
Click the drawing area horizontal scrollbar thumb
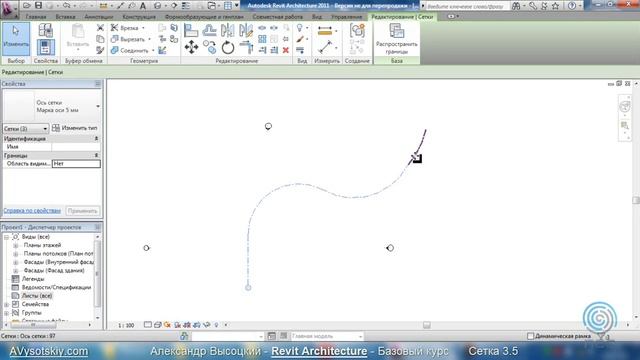[427, 325]
